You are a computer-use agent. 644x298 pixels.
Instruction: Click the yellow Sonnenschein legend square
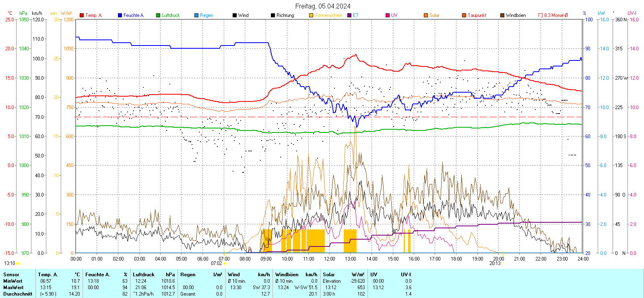click(x=311, y=15)
